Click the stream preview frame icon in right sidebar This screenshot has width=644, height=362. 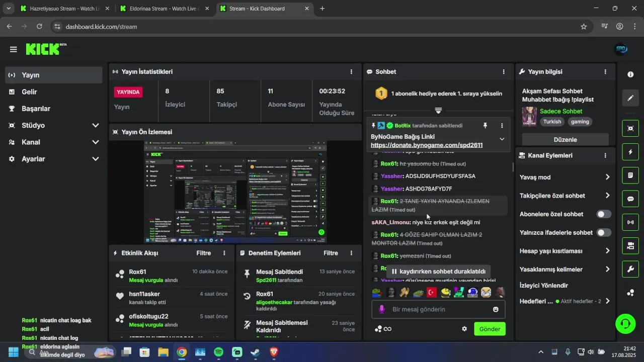[630, 128]
